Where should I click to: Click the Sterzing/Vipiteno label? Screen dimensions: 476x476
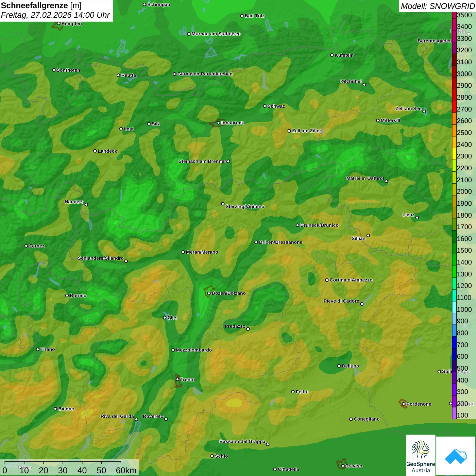245,206
